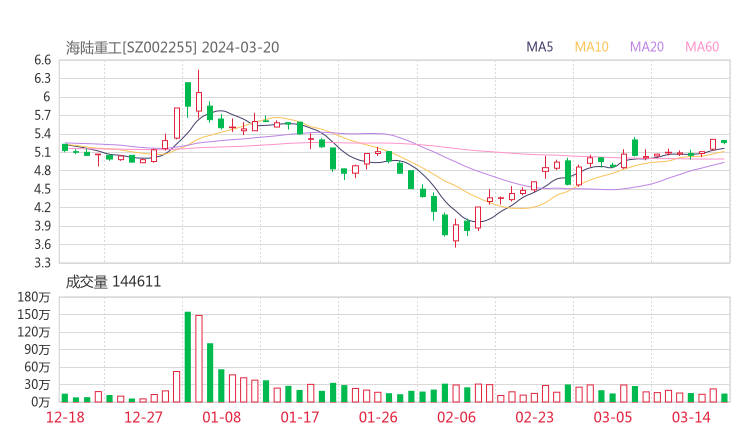740x440 pixels.
Task: Click the 0万 volume axis label
Action: (x=41, y=402)
